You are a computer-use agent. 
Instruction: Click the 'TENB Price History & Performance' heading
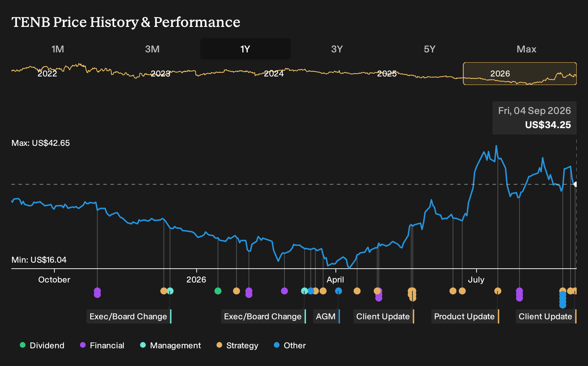(126, 22)
